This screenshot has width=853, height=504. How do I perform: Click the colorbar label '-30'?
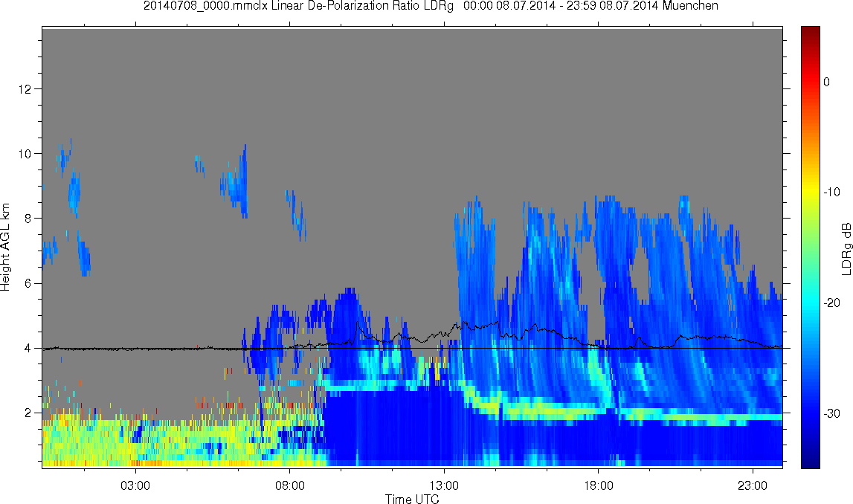(x=831, y=414)
